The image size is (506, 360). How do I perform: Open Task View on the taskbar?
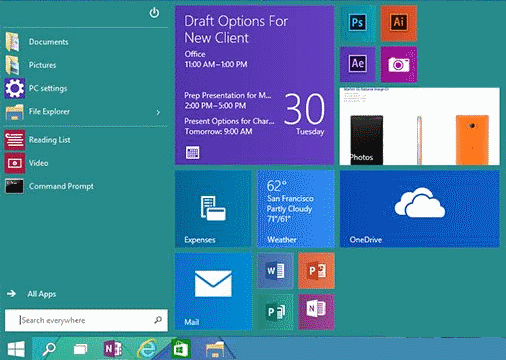click(x=80, y=349)
